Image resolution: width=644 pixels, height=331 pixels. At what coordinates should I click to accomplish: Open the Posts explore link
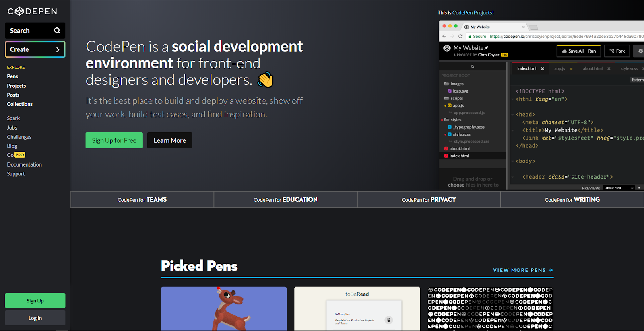tap(13, 95)
